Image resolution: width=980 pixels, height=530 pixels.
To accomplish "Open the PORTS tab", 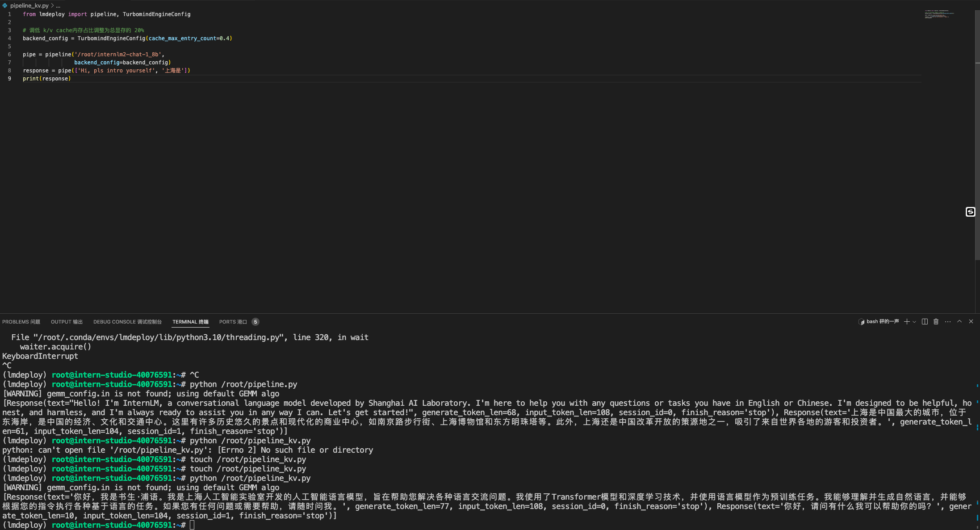I will click(233, 322).
